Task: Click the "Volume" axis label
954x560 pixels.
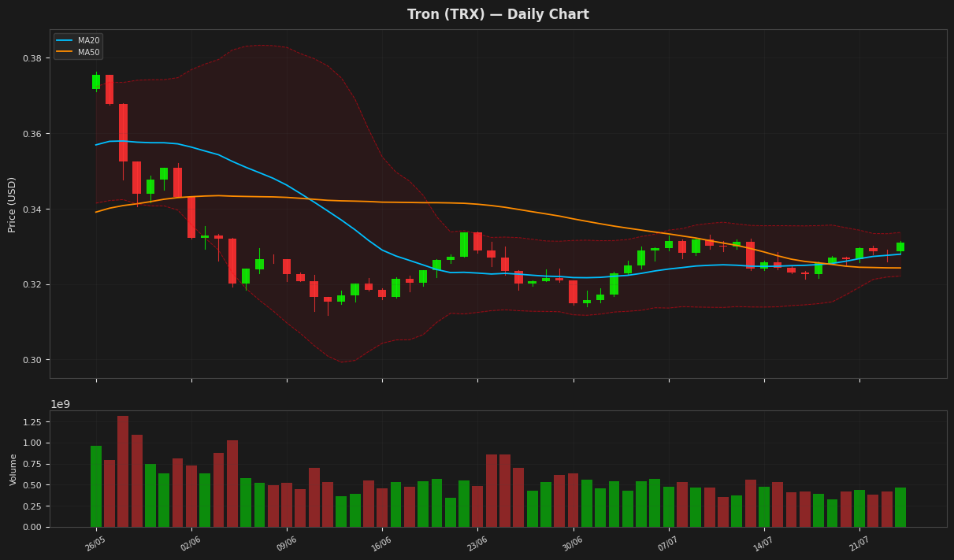Action: [13, 469]
